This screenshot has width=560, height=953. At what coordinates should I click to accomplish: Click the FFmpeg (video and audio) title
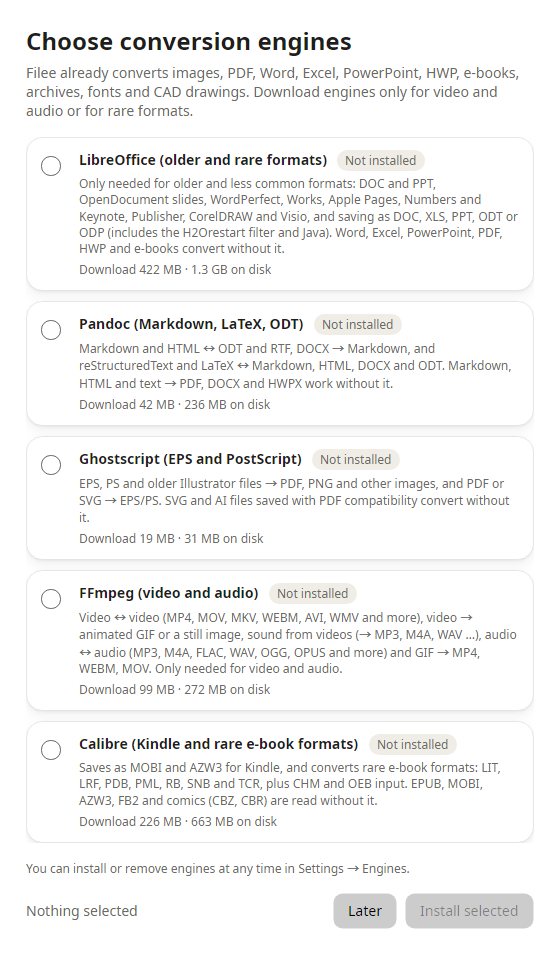tap(168, 593)
